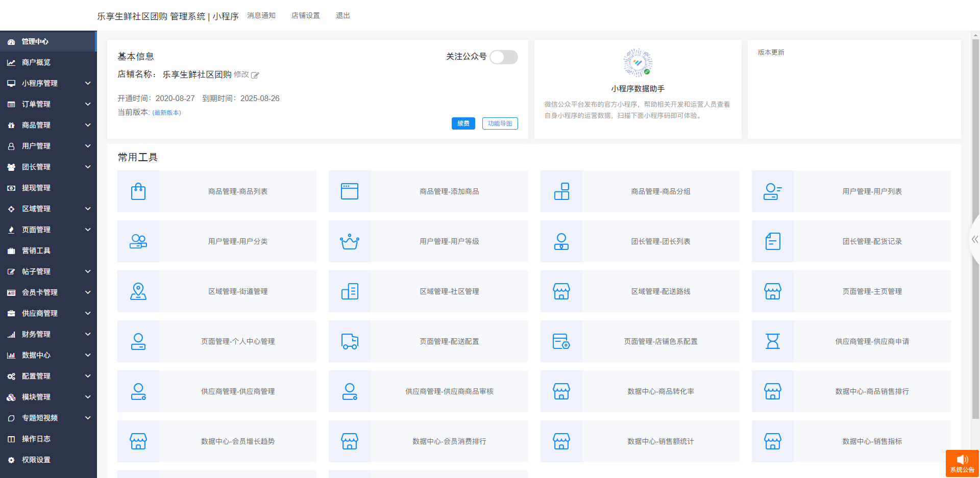Click the shopping bag icon for 商品管理-商品列表
The height and width of the screenshot is (478, 980).
[138, 191]
